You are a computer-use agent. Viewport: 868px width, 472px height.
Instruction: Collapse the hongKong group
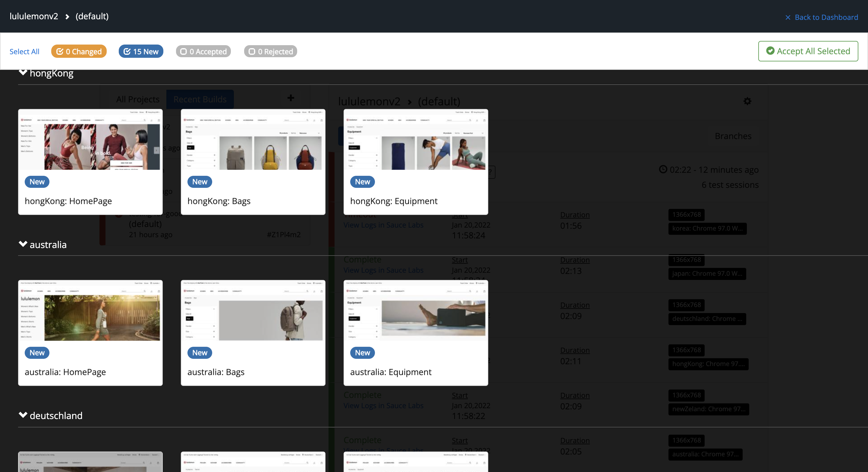[x=23, y=72]
